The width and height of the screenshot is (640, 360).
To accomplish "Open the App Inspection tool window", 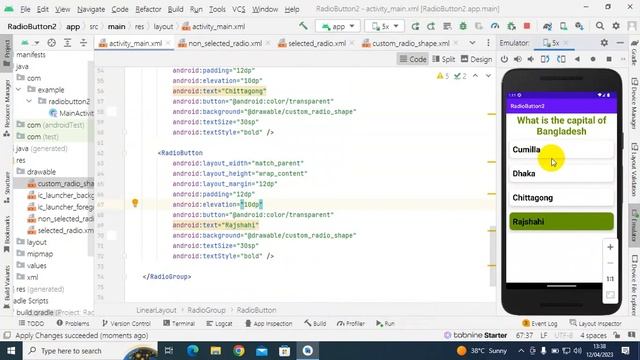I will click(269, 323).
